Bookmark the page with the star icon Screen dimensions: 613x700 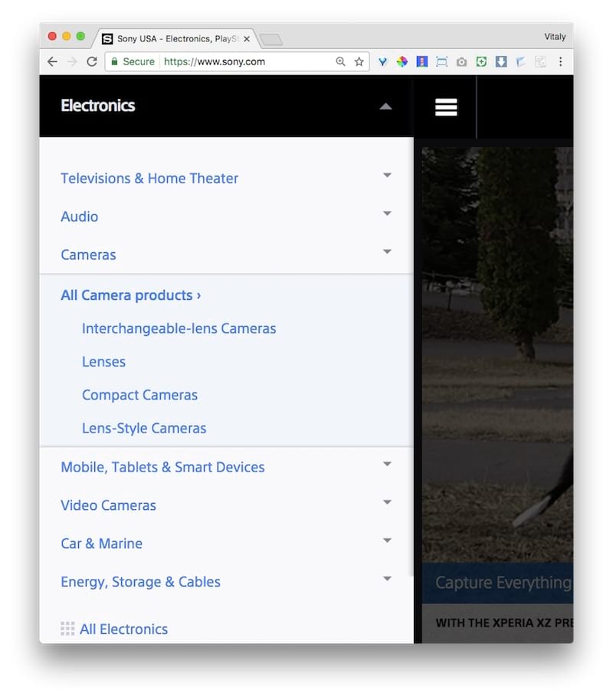[359, 61]
